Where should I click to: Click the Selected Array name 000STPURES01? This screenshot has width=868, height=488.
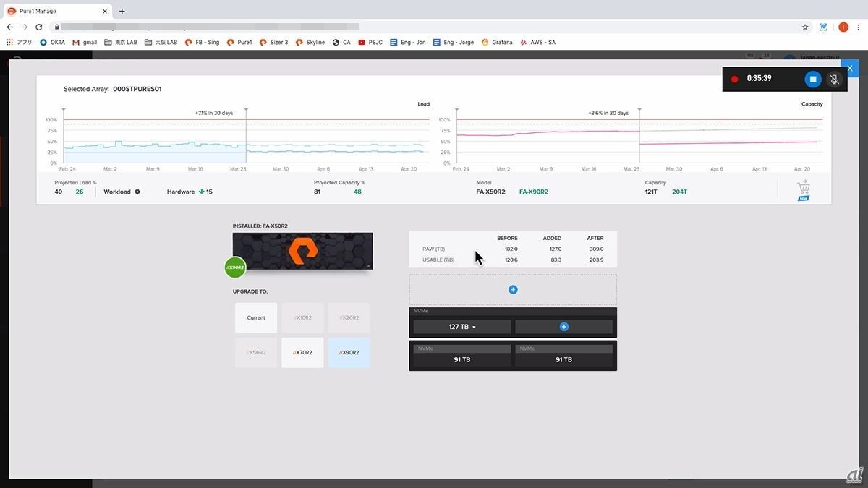coord(137,89)
